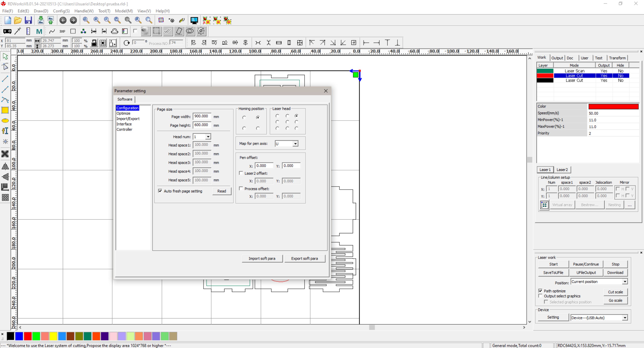Click the horizontal mirror tool icon

5,166
